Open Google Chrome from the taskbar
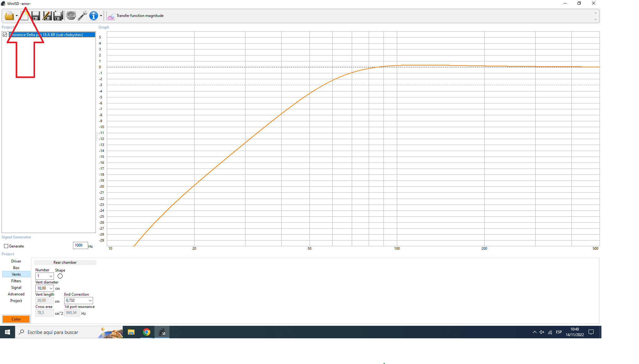 click(147, 332)
